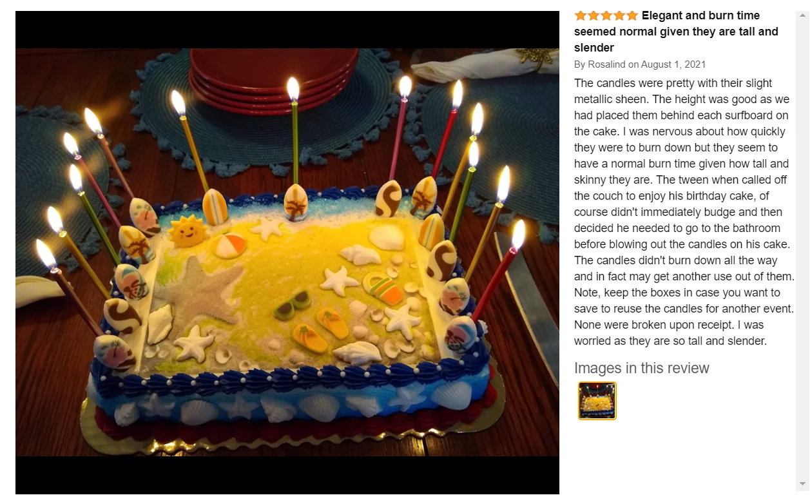Click the five-star rating icons
The height and width of the screenshot is (504, 812).
pyautogui.click(x=606, y=15)
